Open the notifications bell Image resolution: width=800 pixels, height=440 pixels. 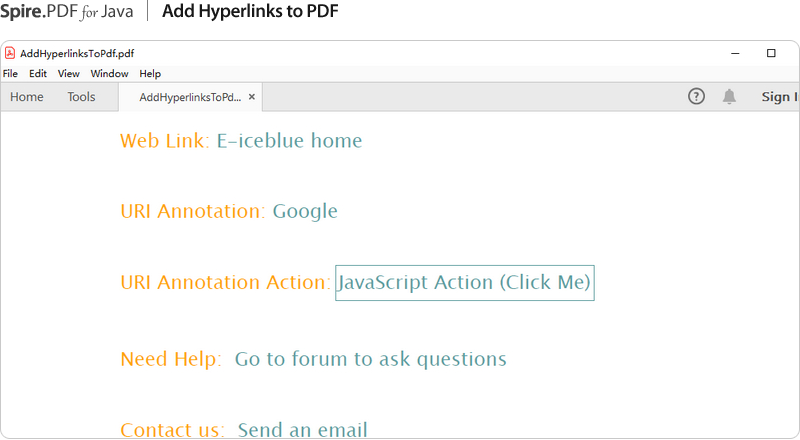[730, 96]
